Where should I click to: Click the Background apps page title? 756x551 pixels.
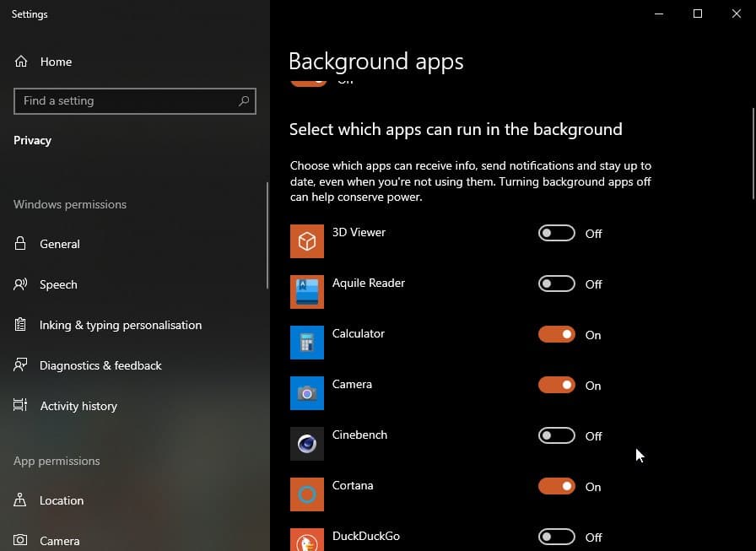click(376, 62)
